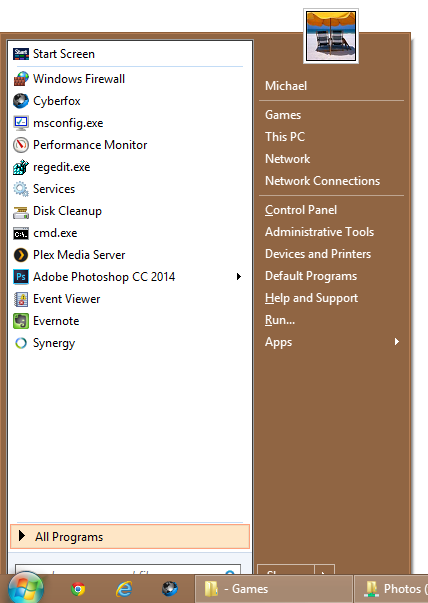This screenshot has height=603, width=428.
Task: Launch Plex Media Server via its orange chevron icon
Action: [21, 255]
